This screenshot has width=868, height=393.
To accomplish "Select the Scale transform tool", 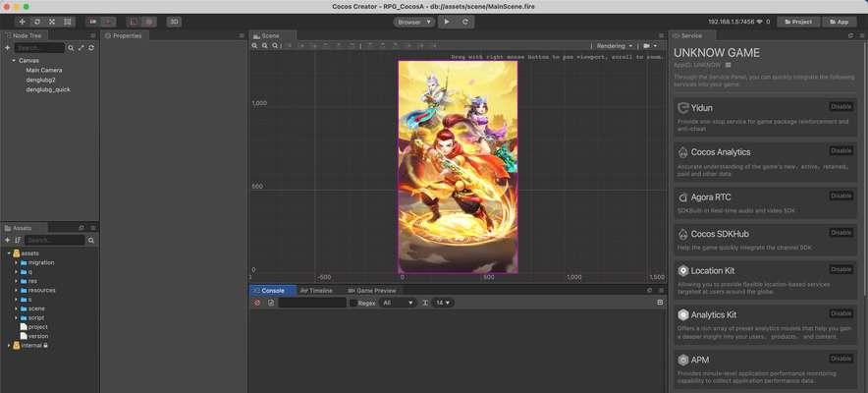I will [x=52, y=22].
